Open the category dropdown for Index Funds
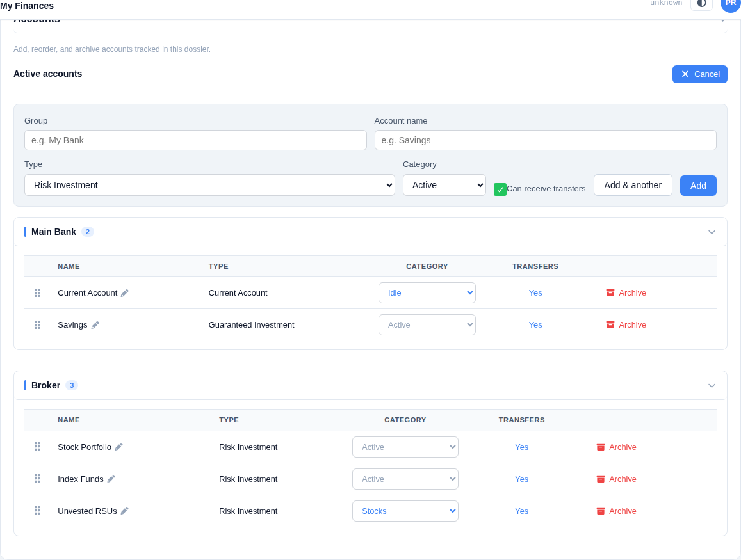The height and width of the screenshot is (560, 741). (x=405, y=479)
